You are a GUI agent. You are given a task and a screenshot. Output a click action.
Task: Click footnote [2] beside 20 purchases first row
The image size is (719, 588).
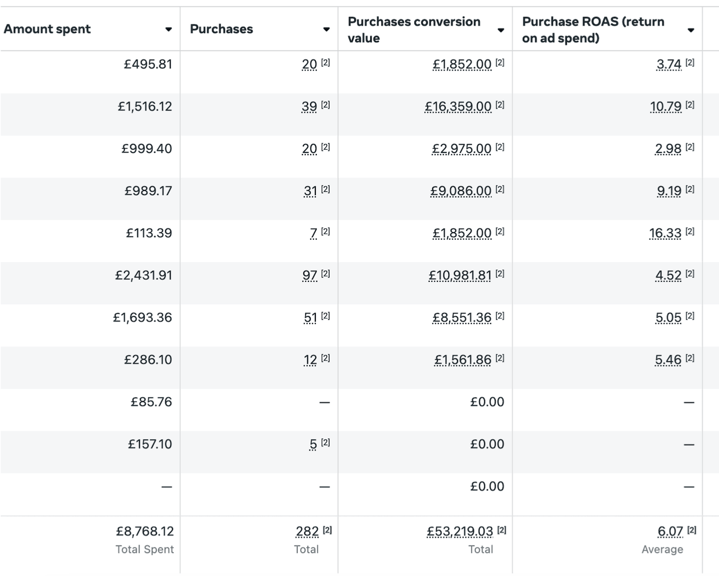[326, 62]
